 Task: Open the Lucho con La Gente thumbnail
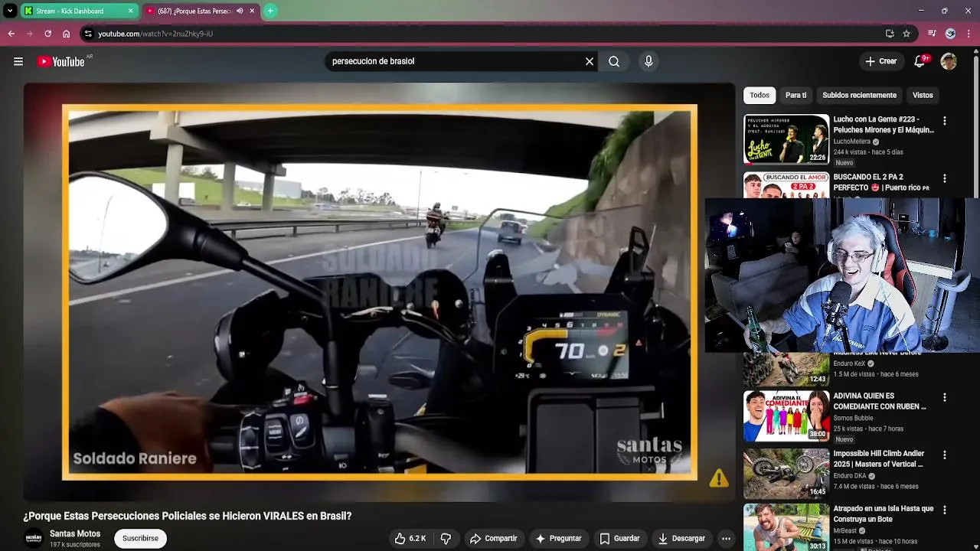[x=786, y=139]
